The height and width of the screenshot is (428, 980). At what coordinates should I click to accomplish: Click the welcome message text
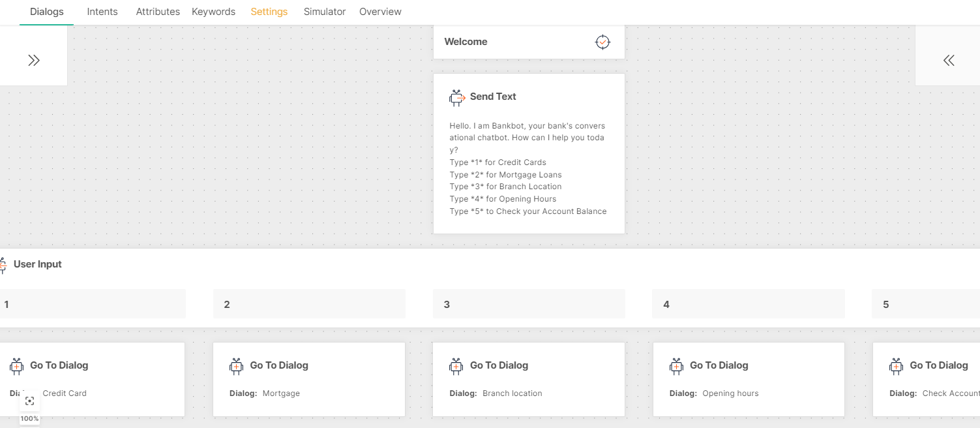tap(528, 168)
